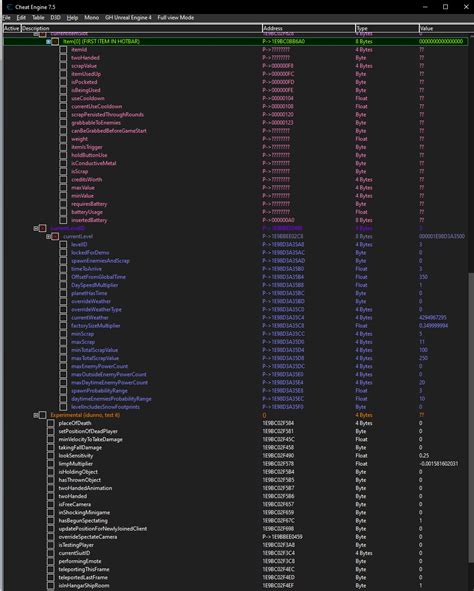Image resolution: width=474 pixels, height=591 pixels.
Task: Select the maxDaytimeEnemyPowerCount row
Action: click(x=110, y=383)
